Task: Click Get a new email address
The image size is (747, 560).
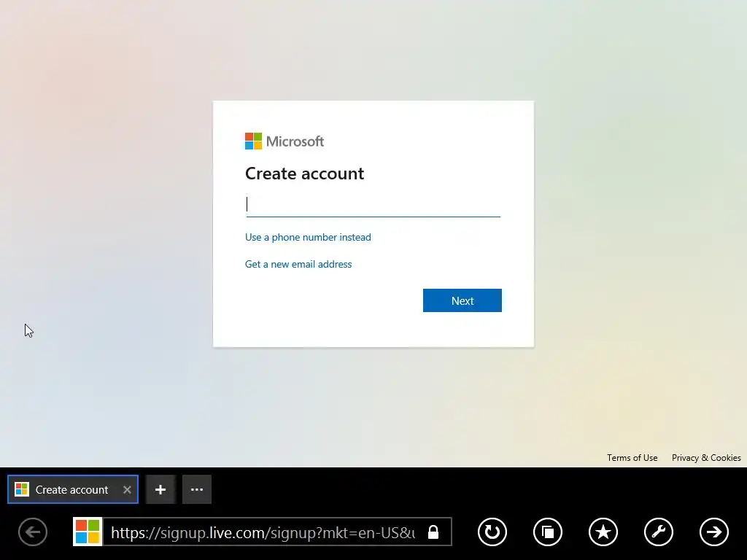Action: coord(298,264)
